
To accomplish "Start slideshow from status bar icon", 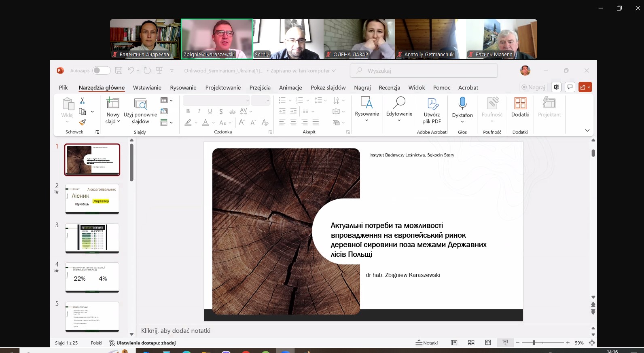I will point(505,342).
